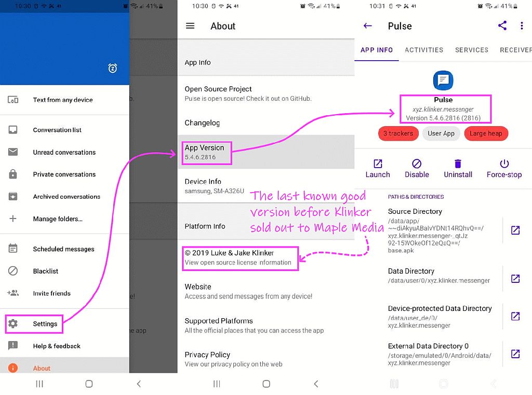Disable the Pulse app
The width and height of the screenshot is (532, 395).
(x=417, y=169)
